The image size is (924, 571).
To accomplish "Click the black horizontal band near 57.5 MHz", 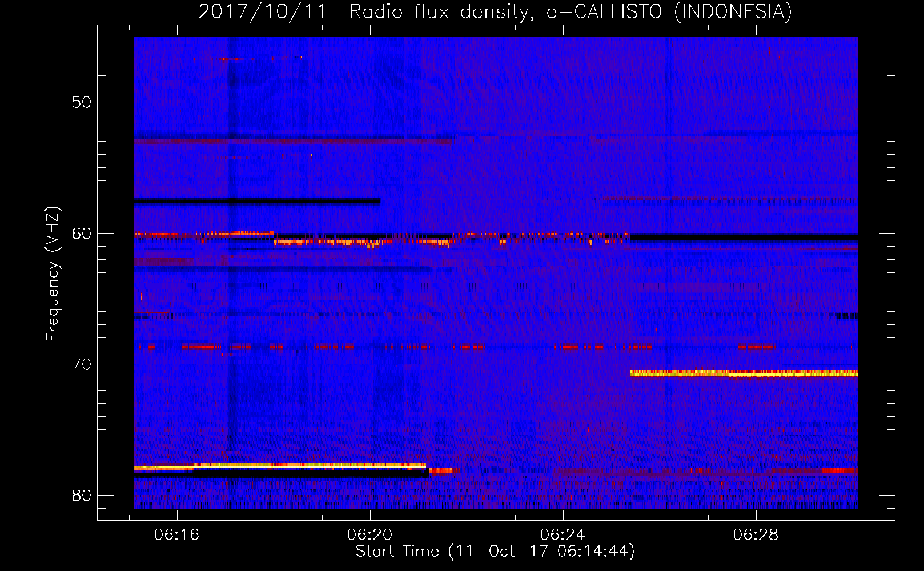I will (257, 201).
